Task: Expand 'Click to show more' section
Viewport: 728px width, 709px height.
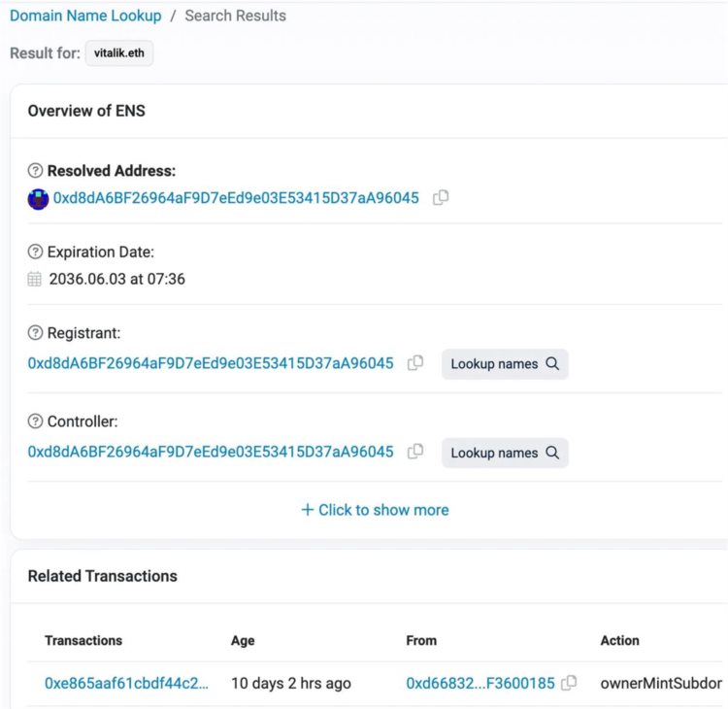Action: click(375, 510)
